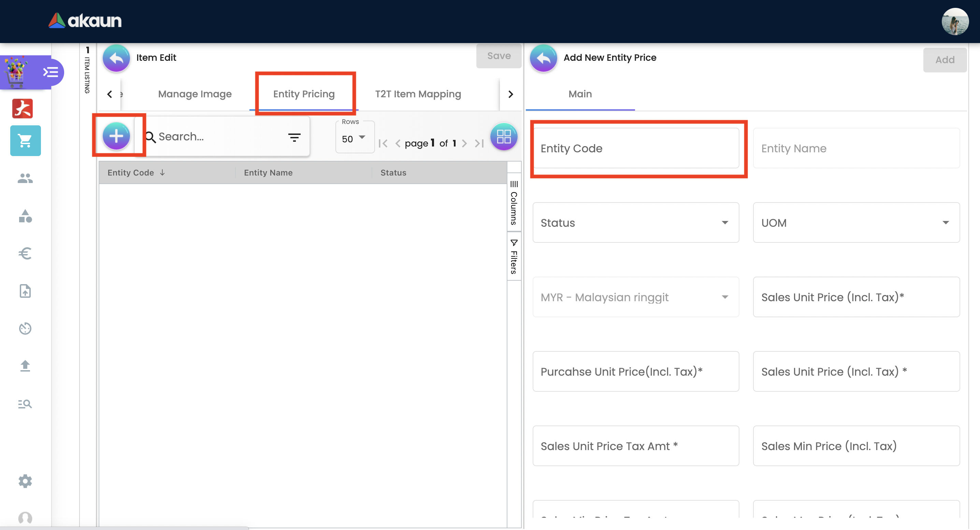
Task: Click the Add button
Action: (944, 60)
